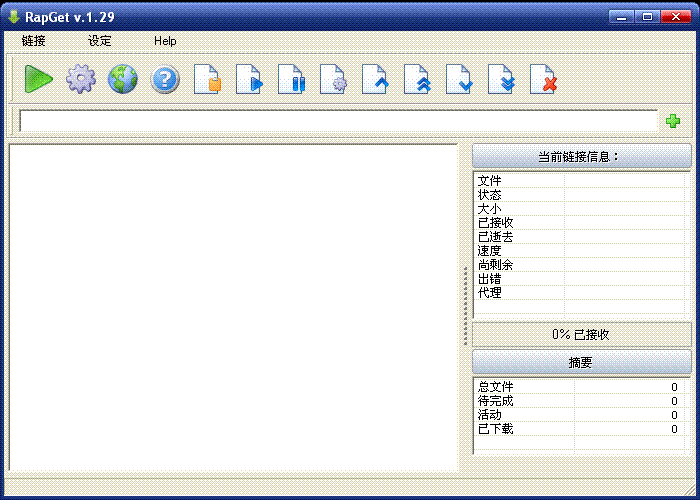Screen dimensions: 700x500
Task: Click the 待完成 summary row
Action: pos(579,400)
